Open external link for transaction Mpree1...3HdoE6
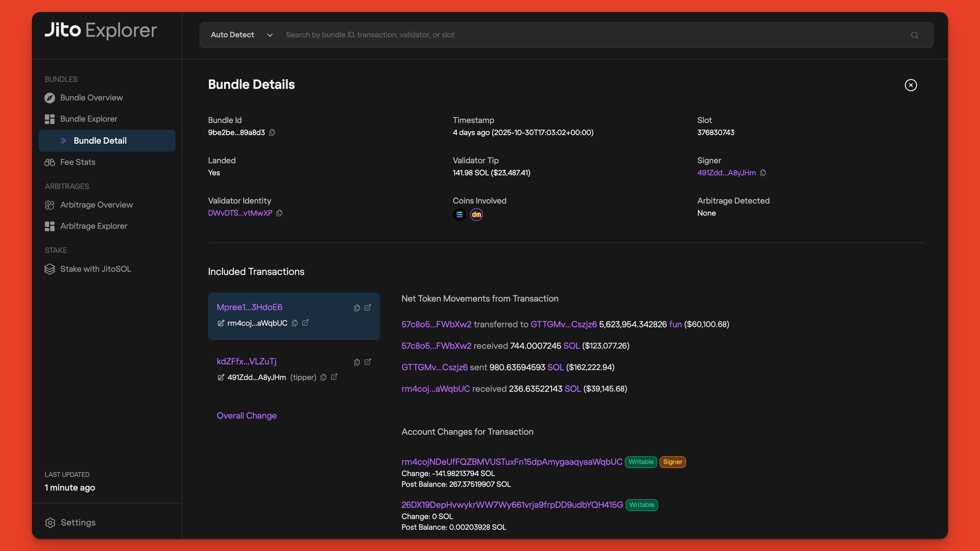Viewport: 980px width, 551px height. pos(367,308)
